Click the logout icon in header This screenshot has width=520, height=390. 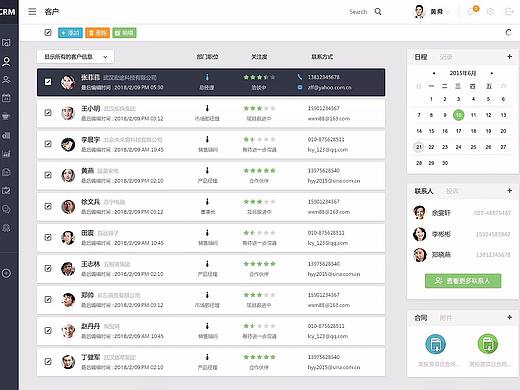[x=509, y=12]
